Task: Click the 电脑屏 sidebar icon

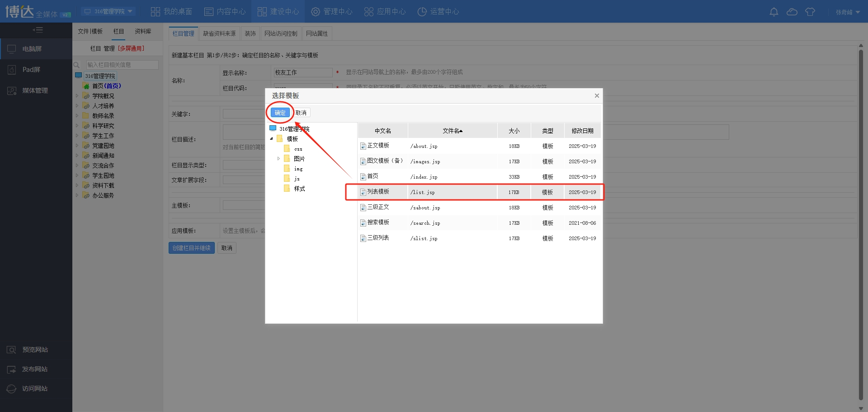Action: coord(12,49)
